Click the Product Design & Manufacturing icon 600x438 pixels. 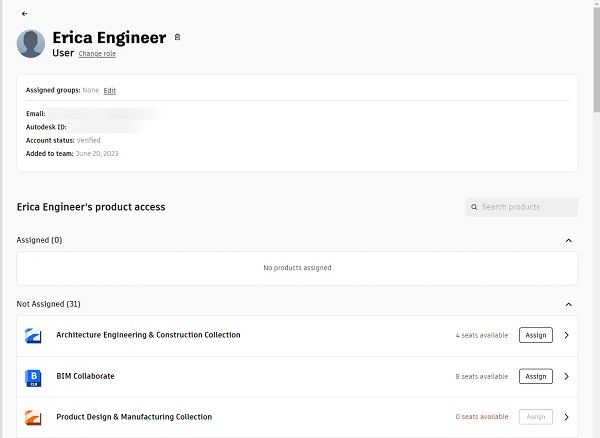(33, 417)
